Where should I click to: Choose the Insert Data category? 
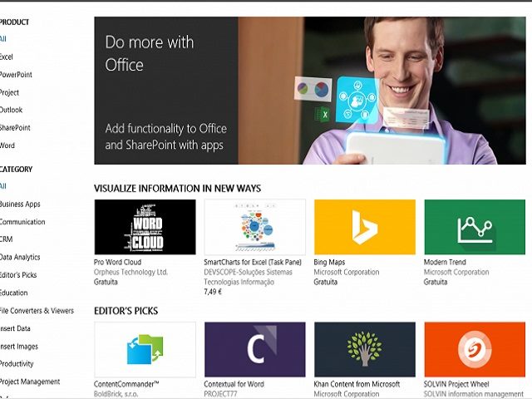coord(15,328)
